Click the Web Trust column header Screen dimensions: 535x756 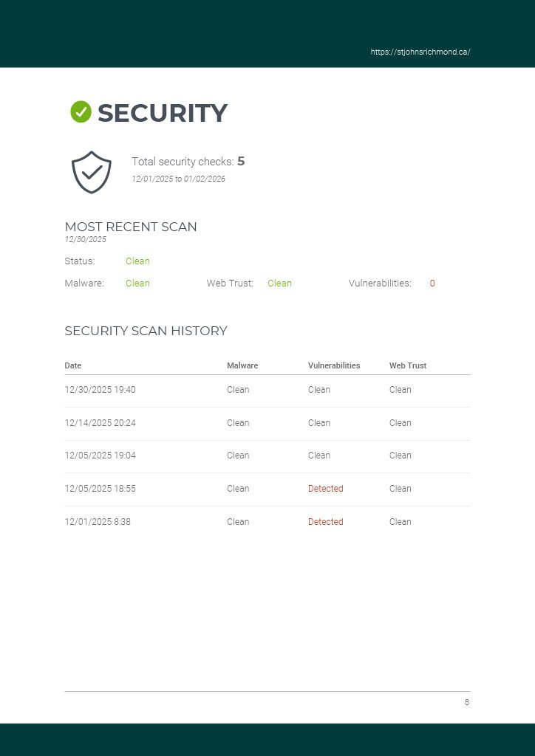click(x=408, y=365)
